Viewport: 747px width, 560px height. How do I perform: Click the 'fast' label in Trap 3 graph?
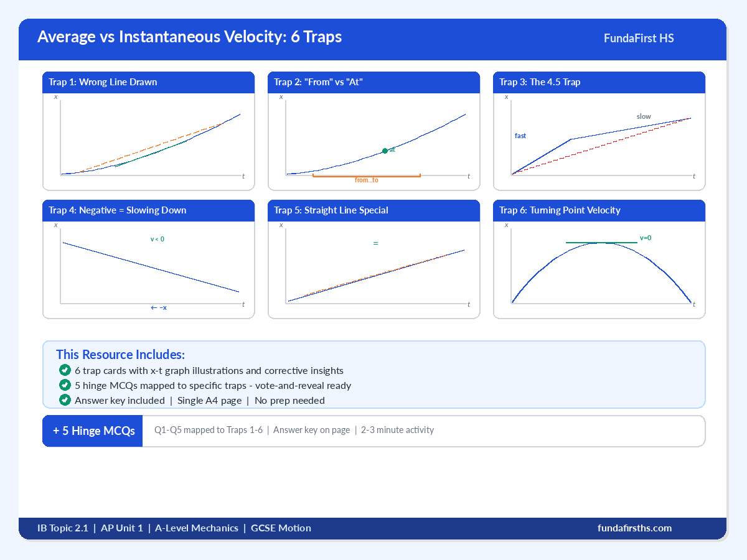pos(520,136)
